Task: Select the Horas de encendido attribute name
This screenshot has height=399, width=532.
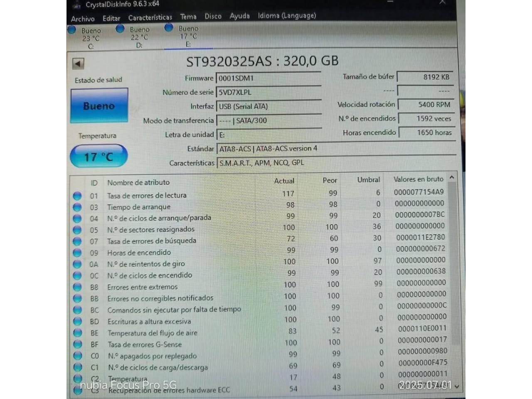Action: [139, 252]
